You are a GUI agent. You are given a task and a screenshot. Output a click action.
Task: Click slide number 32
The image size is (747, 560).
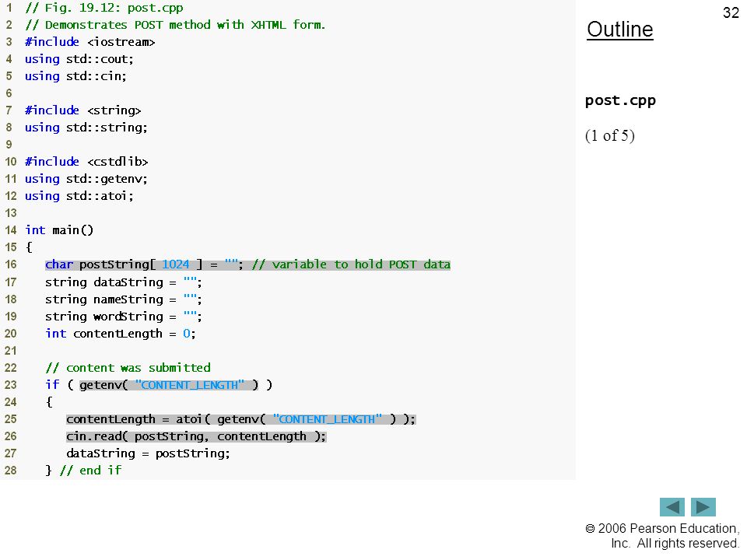[731, 12]
